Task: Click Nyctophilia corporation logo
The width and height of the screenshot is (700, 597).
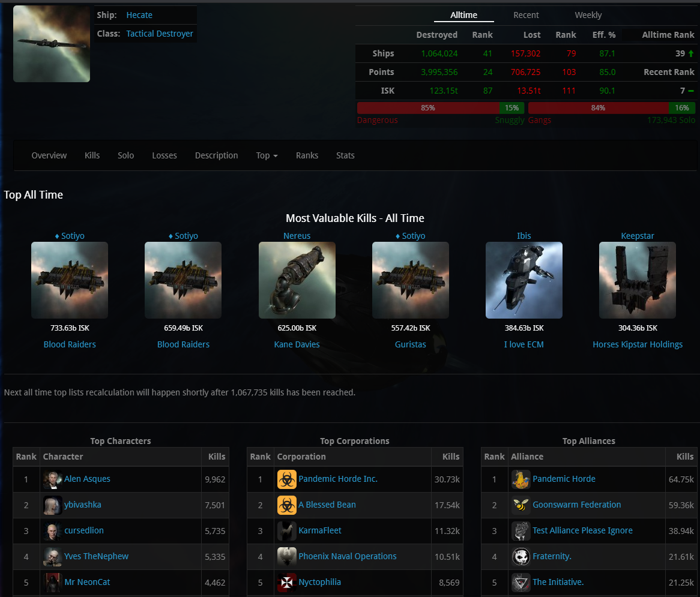Action: 287,583
